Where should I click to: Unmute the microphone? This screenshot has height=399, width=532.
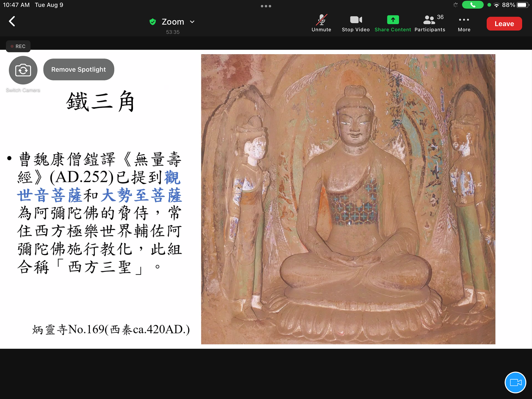point(321,23)
